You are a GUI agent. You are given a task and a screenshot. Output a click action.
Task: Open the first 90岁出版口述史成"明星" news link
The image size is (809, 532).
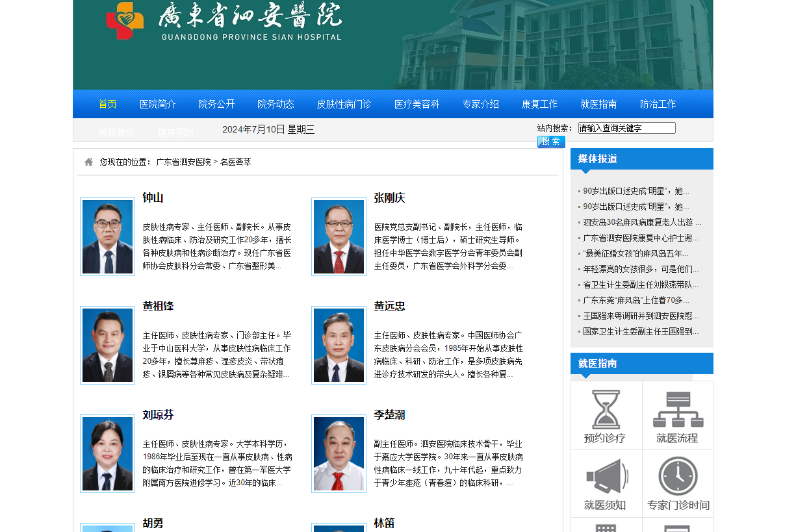pos(636,191)
